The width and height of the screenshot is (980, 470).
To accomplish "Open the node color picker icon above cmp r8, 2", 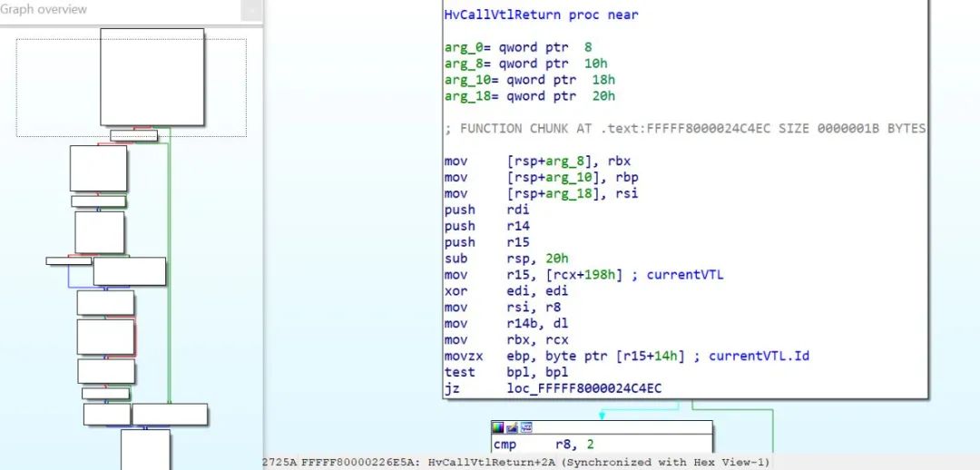I will pyautogui.click(x=497, y=428).
